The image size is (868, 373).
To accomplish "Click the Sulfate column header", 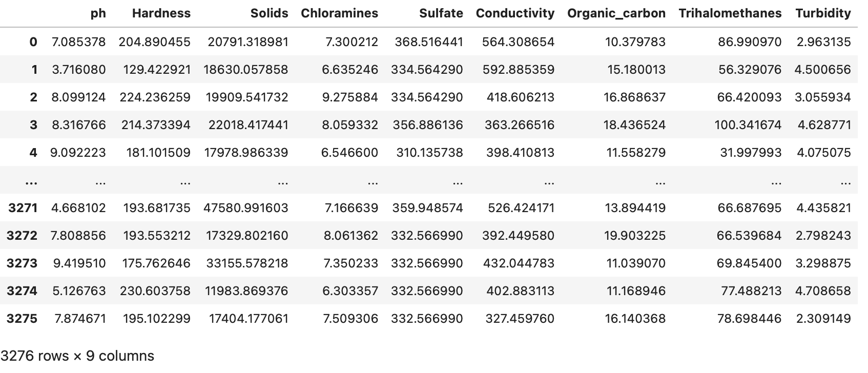I will coord(441,13).
